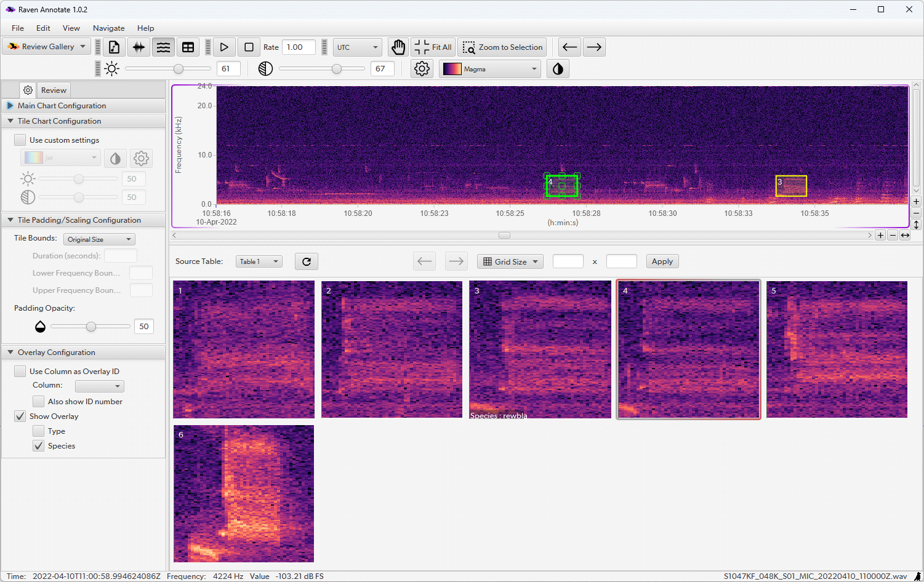Start playback with the Play button
The image size is (924, 582).
pyautogui.click(x=224, y=47)
